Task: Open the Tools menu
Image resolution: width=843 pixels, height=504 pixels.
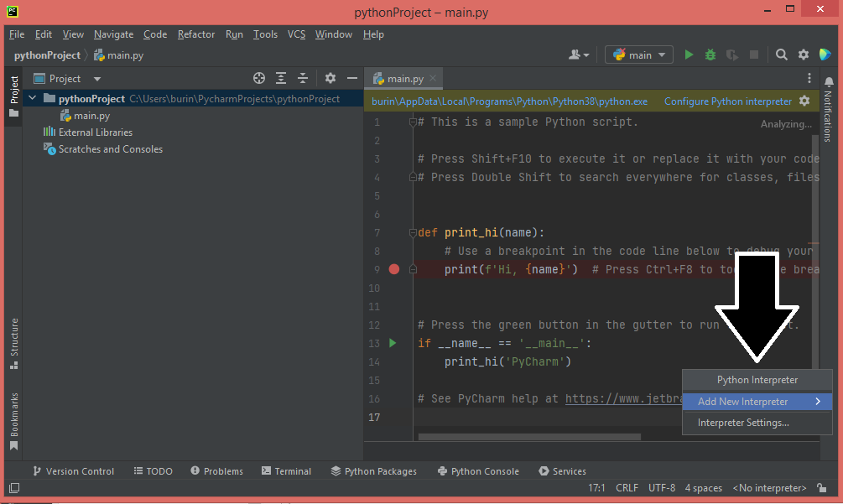Action: pyautogui.click(x=266, y=34)
